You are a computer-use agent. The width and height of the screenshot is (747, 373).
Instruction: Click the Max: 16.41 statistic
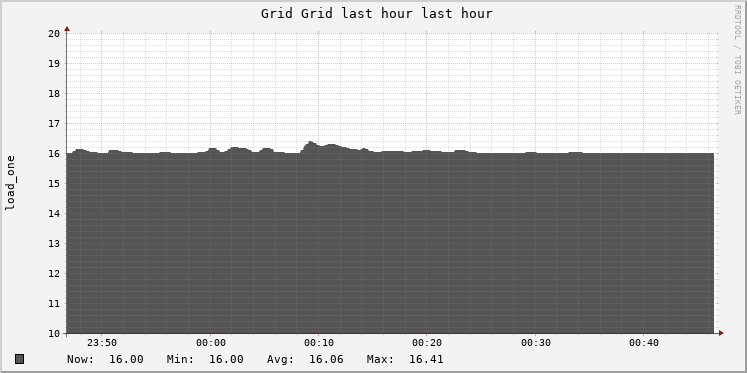405,359
